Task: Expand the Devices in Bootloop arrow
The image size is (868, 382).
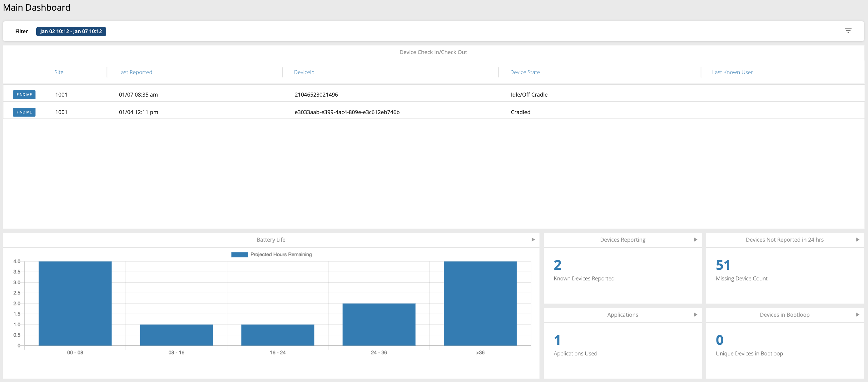Action: pos(858,314)
